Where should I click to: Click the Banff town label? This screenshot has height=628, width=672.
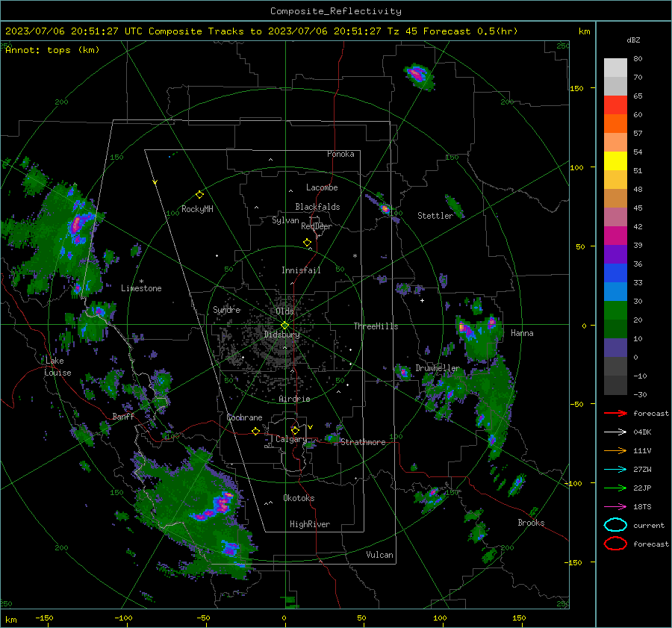(123, 417)
